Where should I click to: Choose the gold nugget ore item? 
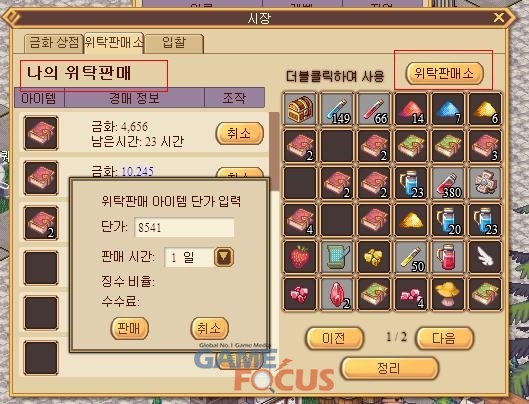pyautogui.click(x=374, y=258)
